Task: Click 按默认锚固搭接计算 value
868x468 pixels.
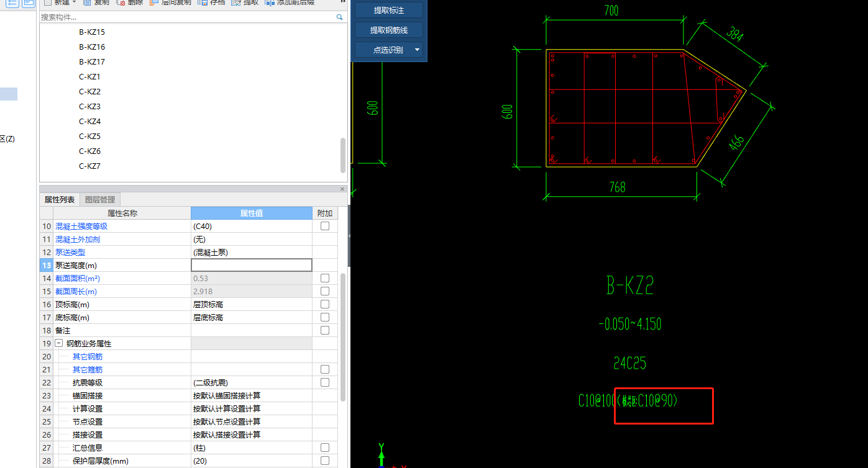Action: point(227,395)
